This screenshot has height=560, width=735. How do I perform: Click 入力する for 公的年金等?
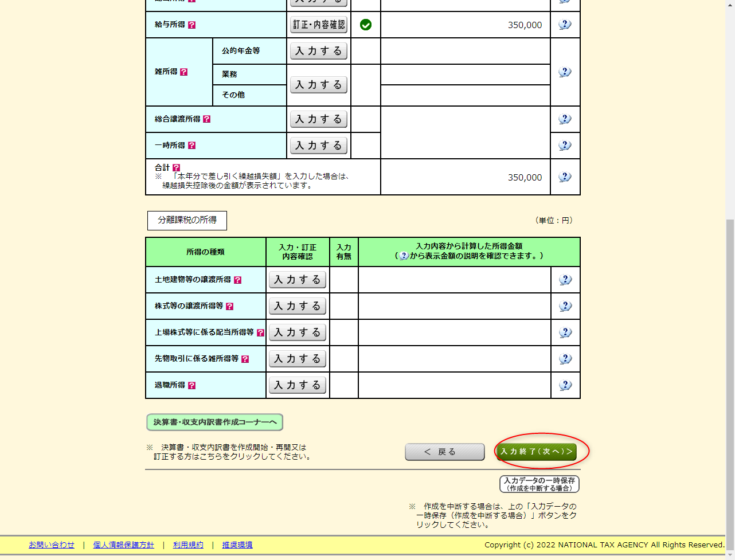[x=319, y=51]
